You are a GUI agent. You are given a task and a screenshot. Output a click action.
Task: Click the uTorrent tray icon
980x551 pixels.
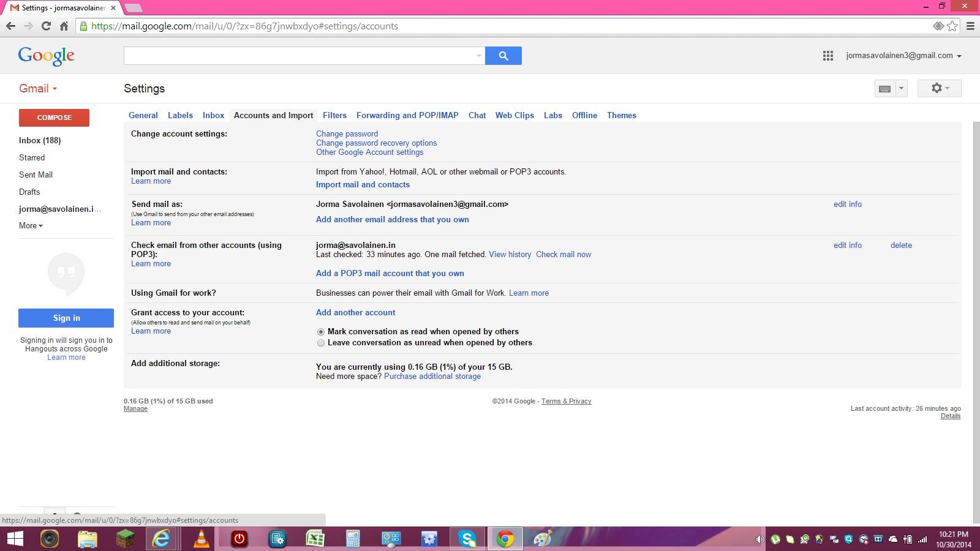[x=775, y=539]
